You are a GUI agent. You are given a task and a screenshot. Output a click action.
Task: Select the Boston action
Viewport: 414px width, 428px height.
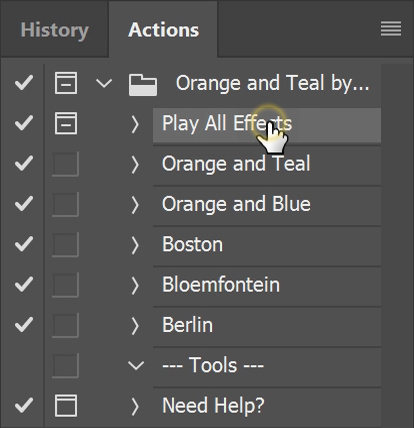pyautogui.click(x=267, y=244)
